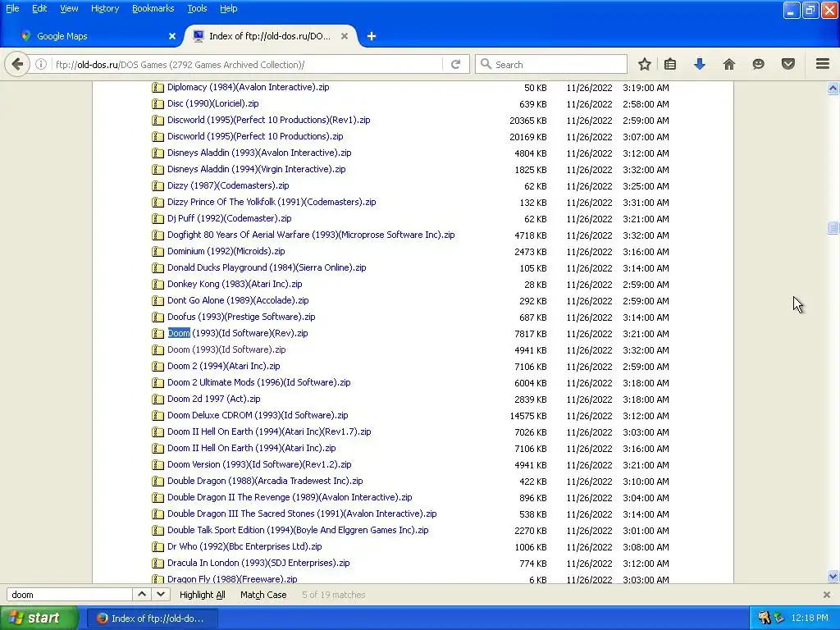840x630 pixels.
Task: Open the Help menu
Action: [228, 8]
